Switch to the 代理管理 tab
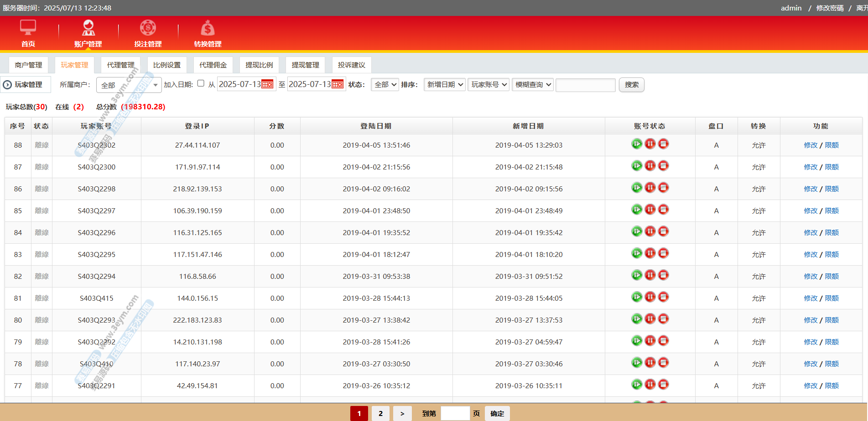This screenshot has width=868, height=421. (x=120, y=65)
